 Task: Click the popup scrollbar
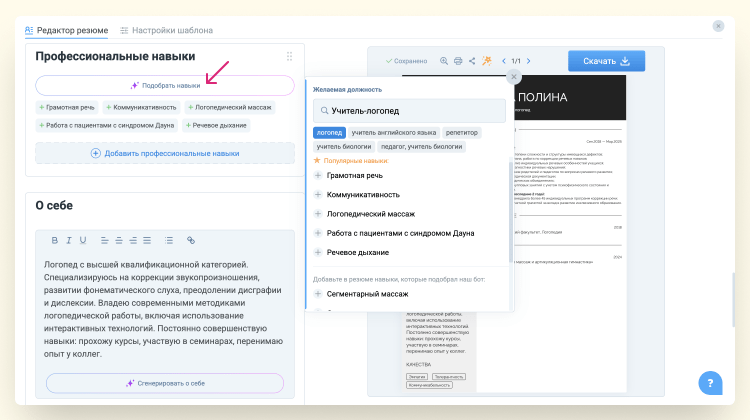[510, 213]
